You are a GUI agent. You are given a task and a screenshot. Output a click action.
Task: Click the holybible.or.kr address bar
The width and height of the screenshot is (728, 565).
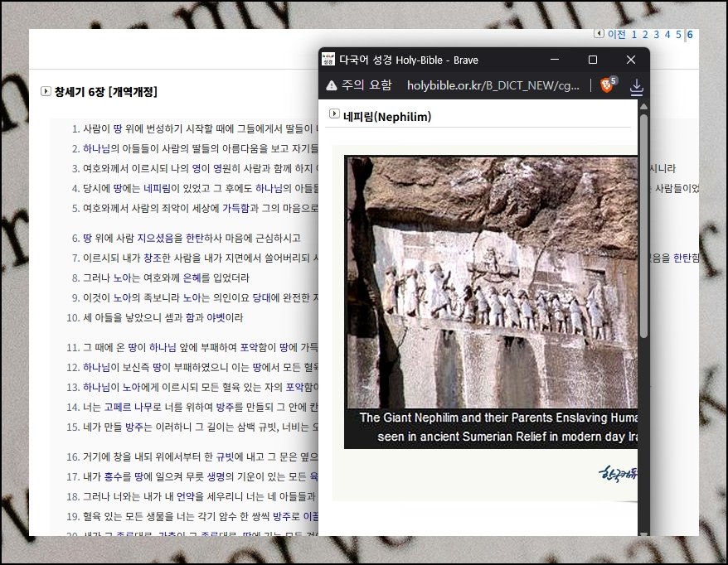493,85
